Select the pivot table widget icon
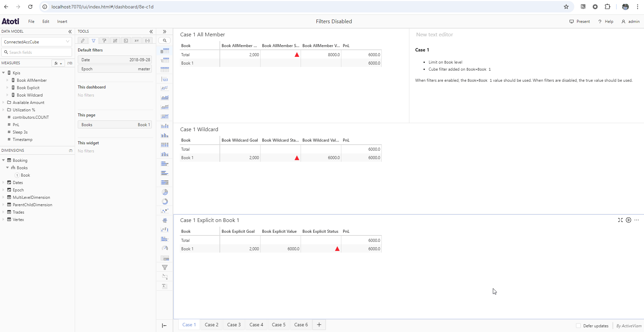The width and height of the screenshot is (644, 332). (165, 51)
